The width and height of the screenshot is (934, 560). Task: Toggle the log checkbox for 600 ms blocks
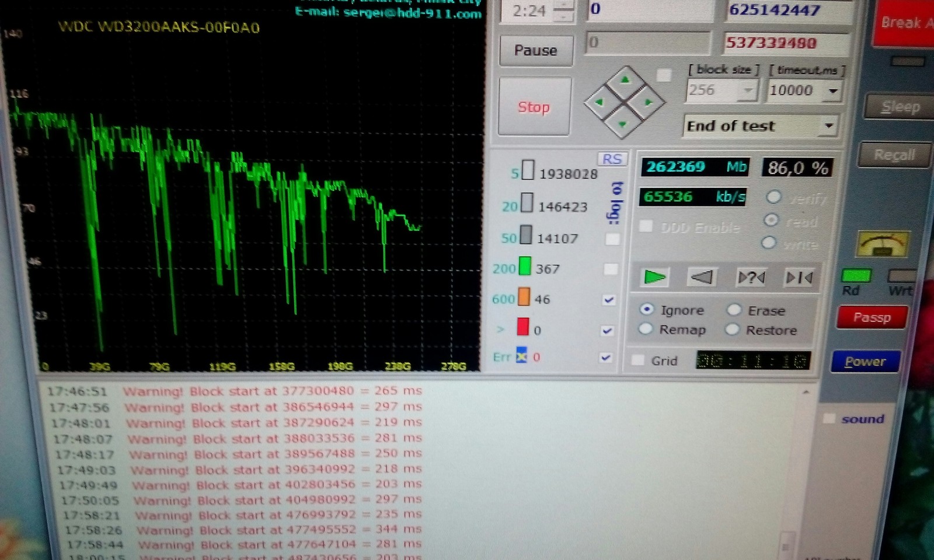[609, 300]
